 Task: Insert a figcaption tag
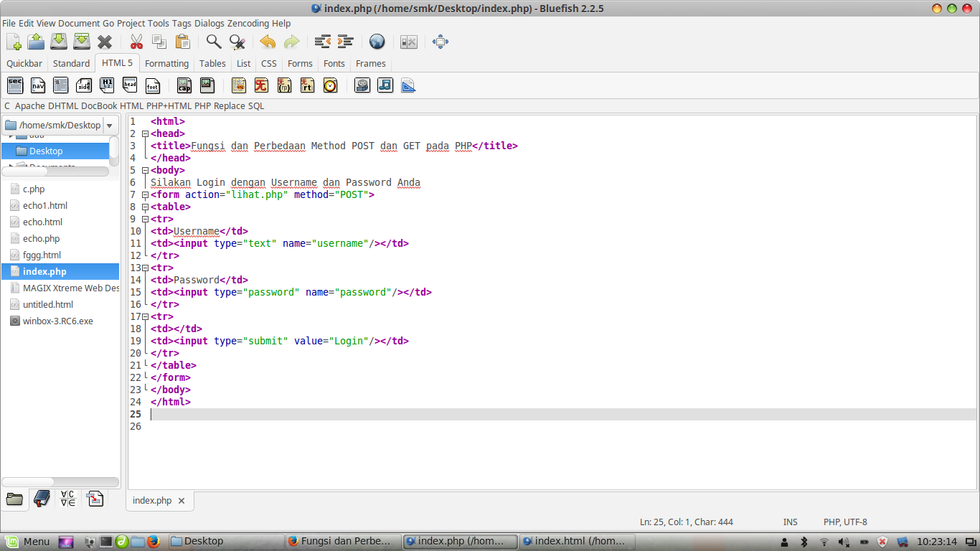pos(184,85)
